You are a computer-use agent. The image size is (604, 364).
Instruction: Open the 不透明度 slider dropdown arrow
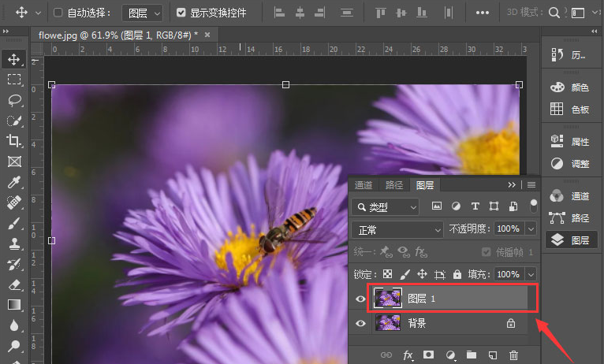pyautogui.click(x=531, y=229)
